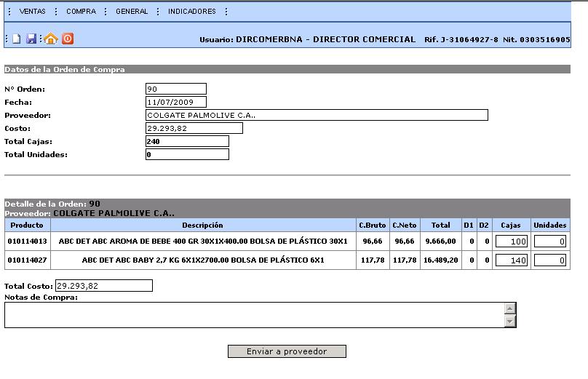Click the new document icon
Image resolution: width=588 pixels, height=379 pixels.
pyautogui.click(x=17, y=39)
